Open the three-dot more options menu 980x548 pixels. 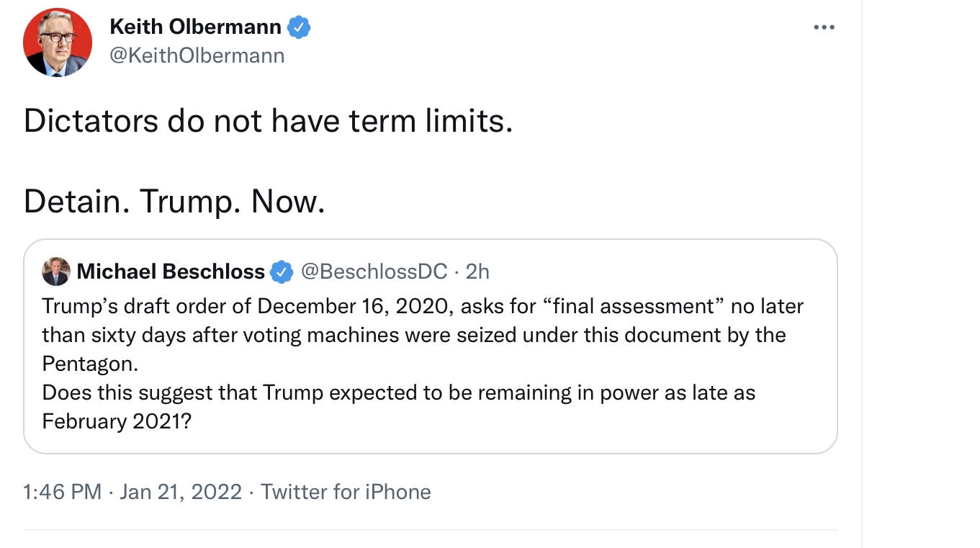[824, 27]
